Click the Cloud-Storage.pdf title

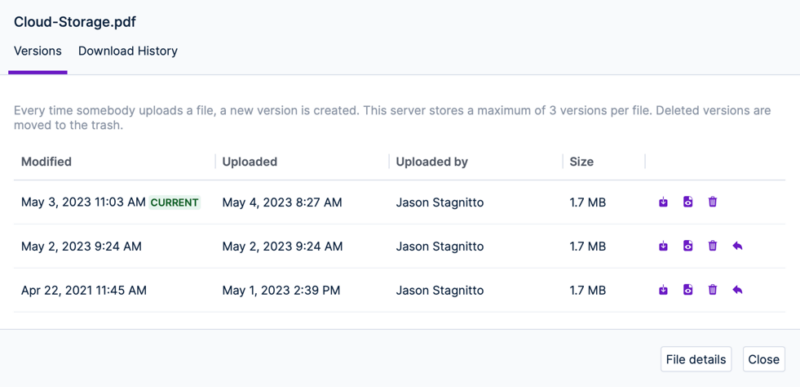coord(74,22)
